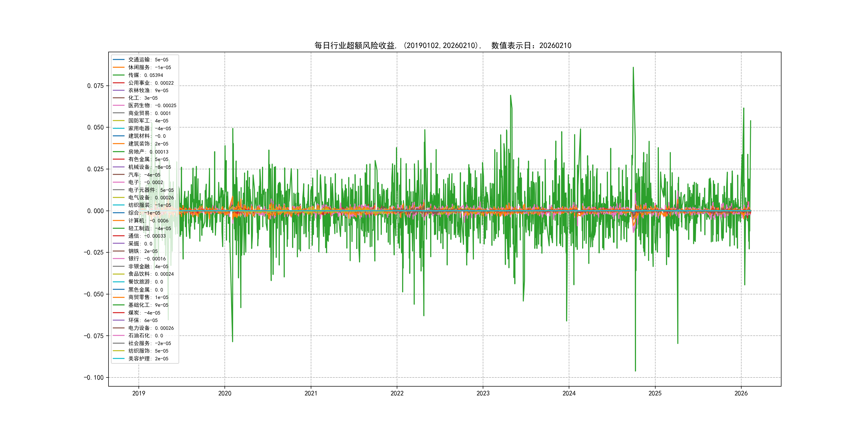
Task: Click the red 公用事业 legend line swatch
Action: 119,83
